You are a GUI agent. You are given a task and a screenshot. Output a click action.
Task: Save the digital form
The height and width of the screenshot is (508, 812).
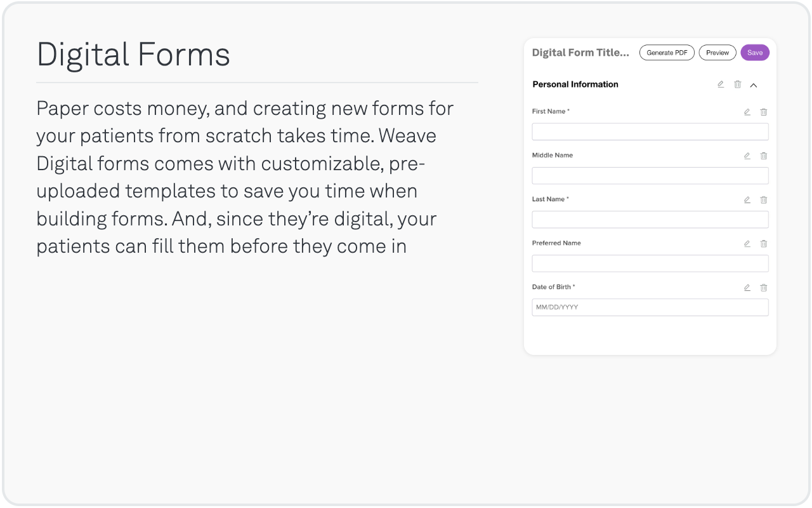[x=755, y=53]
